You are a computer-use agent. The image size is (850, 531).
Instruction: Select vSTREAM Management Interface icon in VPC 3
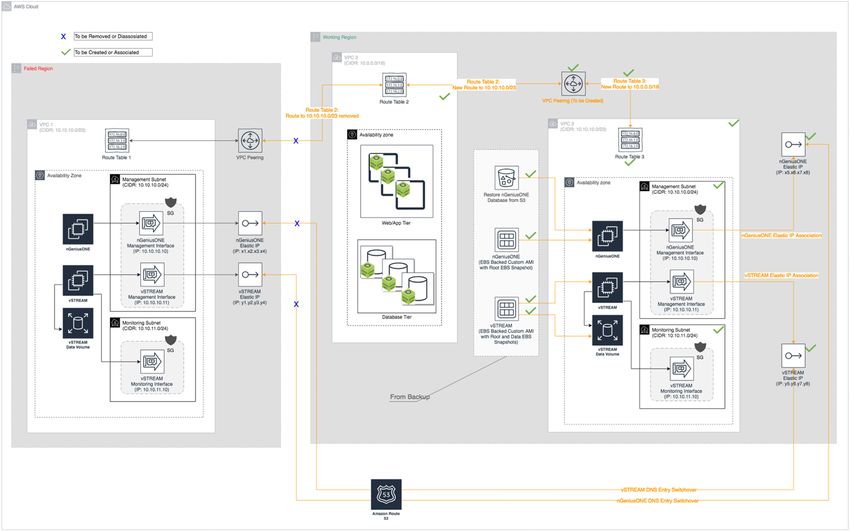[681, 282]
